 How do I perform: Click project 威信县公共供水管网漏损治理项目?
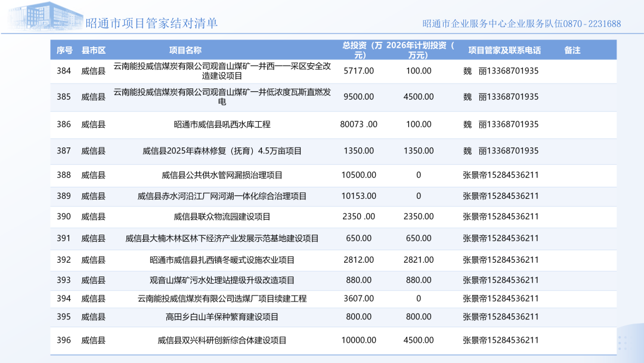(x=222, y=175)
